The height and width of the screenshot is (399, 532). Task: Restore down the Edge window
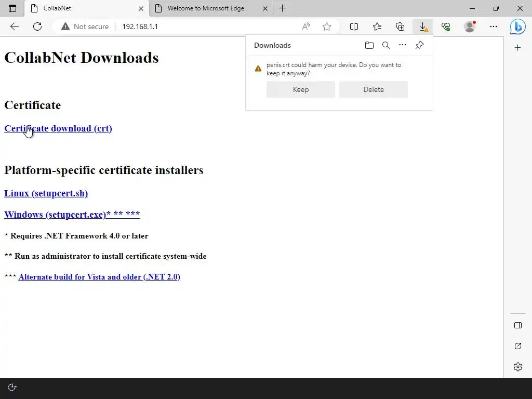pos(496,8)
